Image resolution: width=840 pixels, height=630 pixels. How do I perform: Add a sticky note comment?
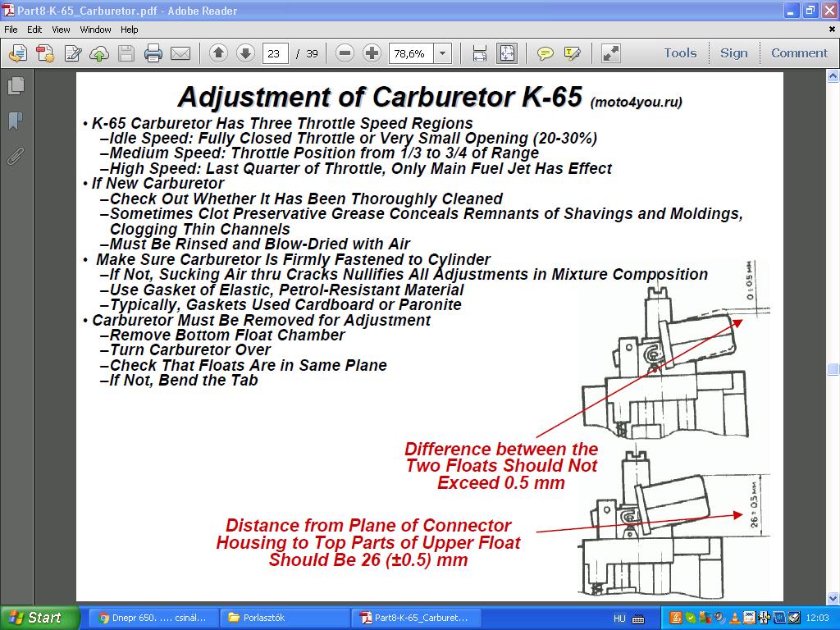545,53
